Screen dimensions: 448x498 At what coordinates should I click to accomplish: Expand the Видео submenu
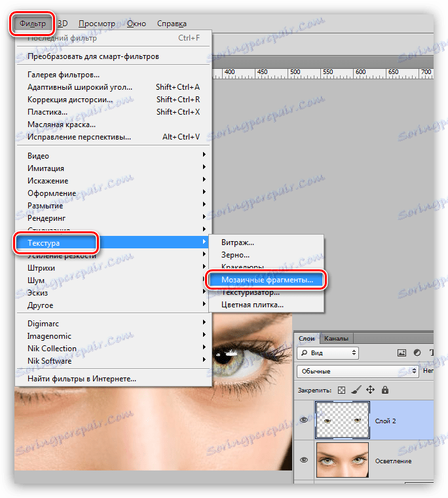click(113, 156)
